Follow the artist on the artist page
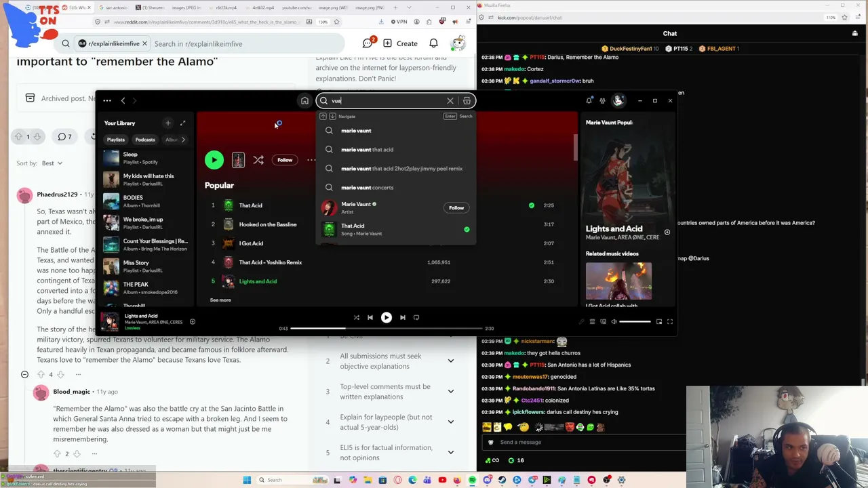This screenshot has width=868, height=488. [285, 160]
